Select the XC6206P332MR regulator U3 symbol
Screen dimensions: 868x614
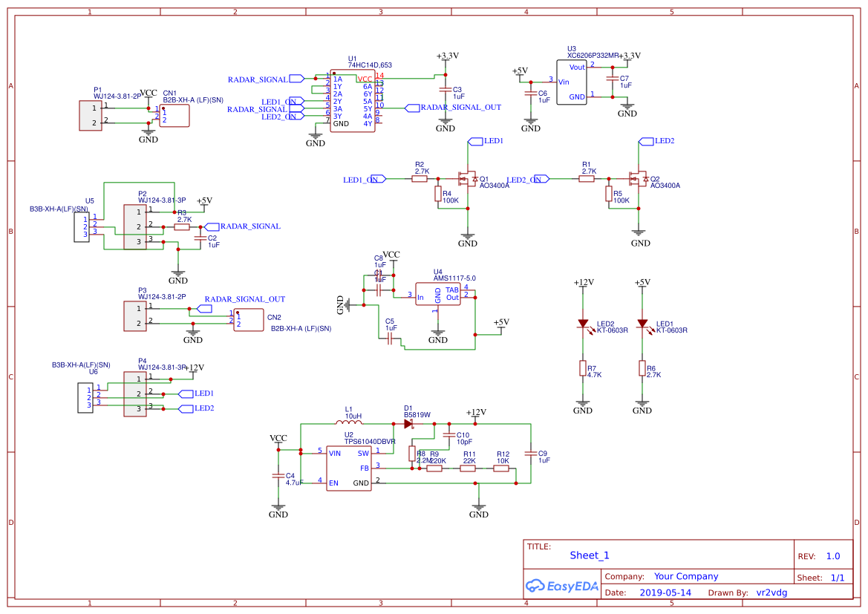tap(572, 82)
